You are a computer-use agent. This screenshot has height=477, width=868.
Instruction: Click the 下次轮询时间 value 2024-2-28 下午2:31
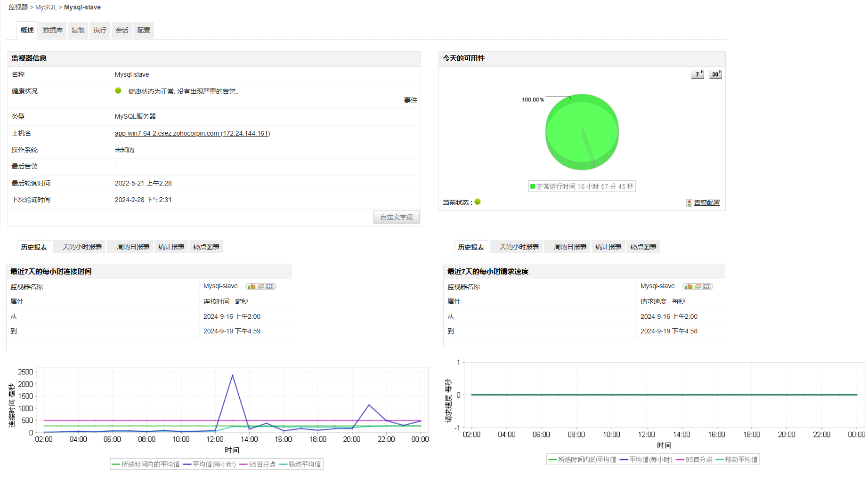pyautogui.click(x=143, y=200)
